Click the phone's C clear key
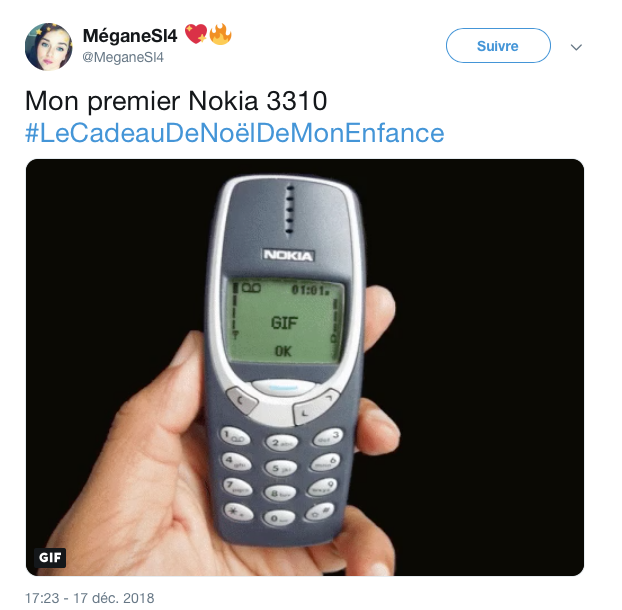The width and height of the screenshot is (622, 610). pos(241,399)
